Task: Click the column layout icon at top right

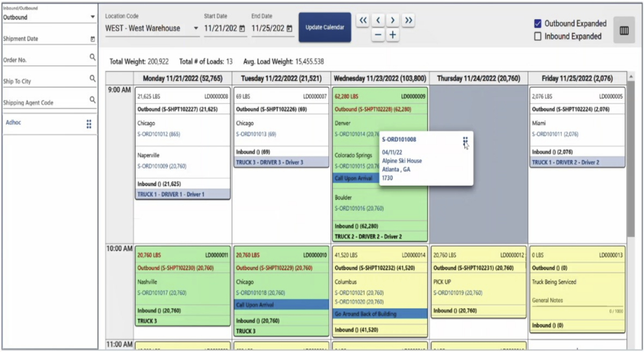Action: tap(624, 31)
